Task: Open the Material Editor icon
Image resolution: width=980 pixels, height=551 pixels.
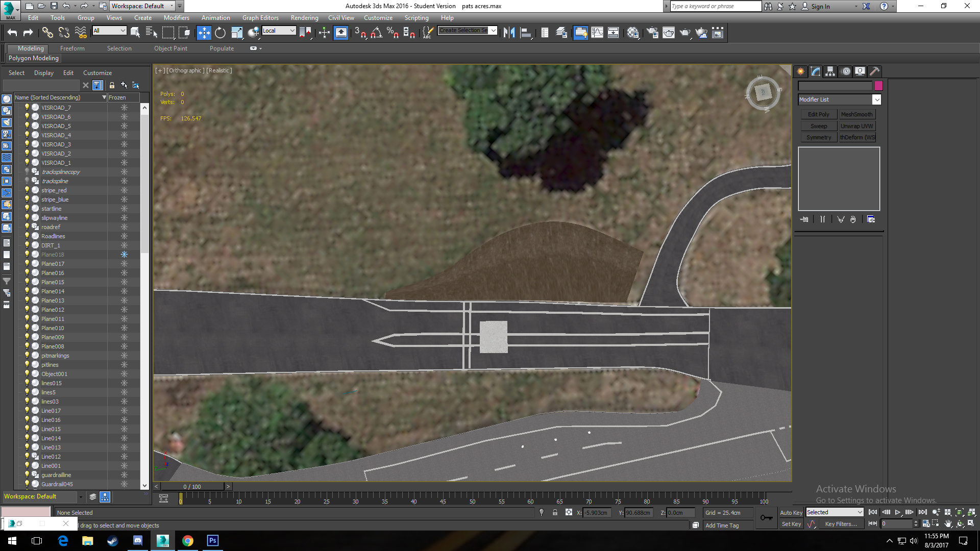Action: tap(633, 33)
